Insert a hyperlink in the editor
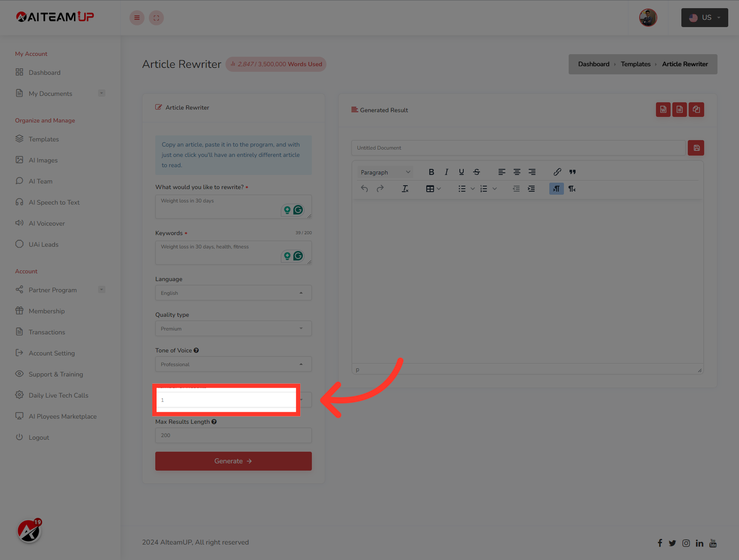The image size is (739, 560). (557, 172)
